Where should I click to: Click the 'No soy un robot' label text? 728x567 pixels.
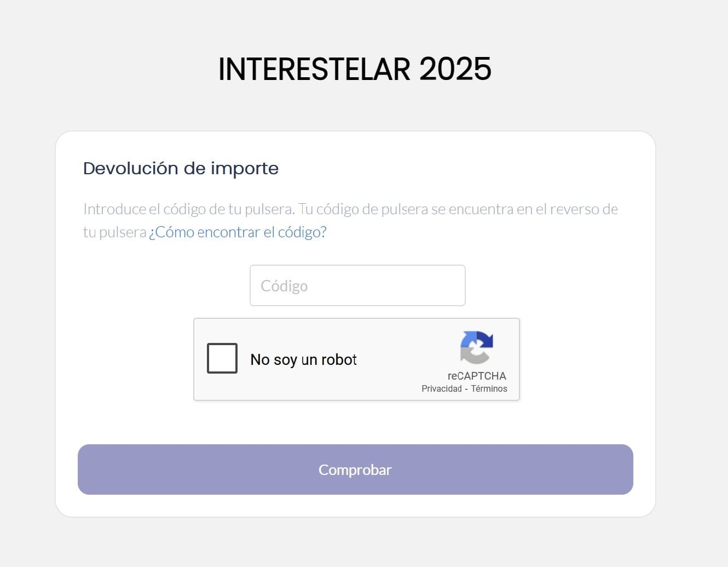pyautogui.click(x=303, y=359)
